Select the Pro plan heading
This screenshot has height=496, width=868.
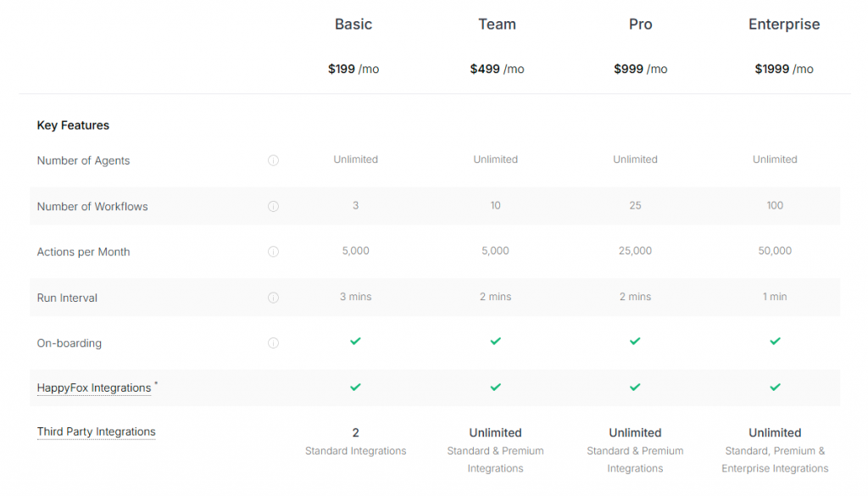coord(641,25)
